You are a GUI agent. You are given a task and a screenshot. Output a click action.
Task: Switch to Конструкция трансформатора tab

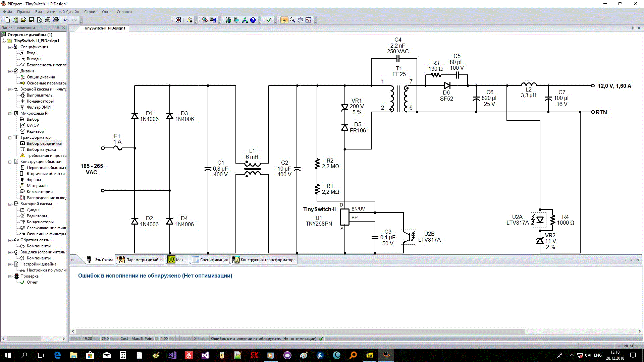pos(264,260)
